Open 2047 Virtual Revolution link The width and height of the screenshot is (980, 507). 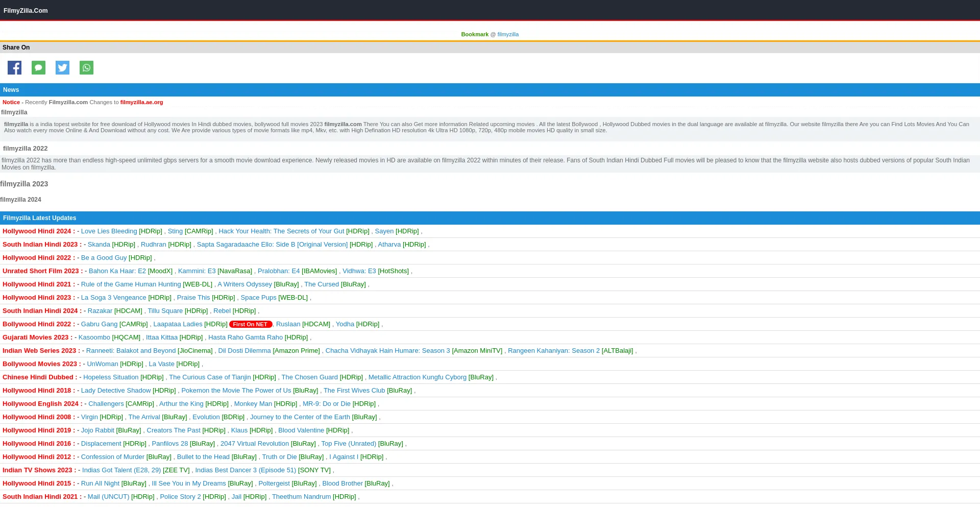[255, 444]
